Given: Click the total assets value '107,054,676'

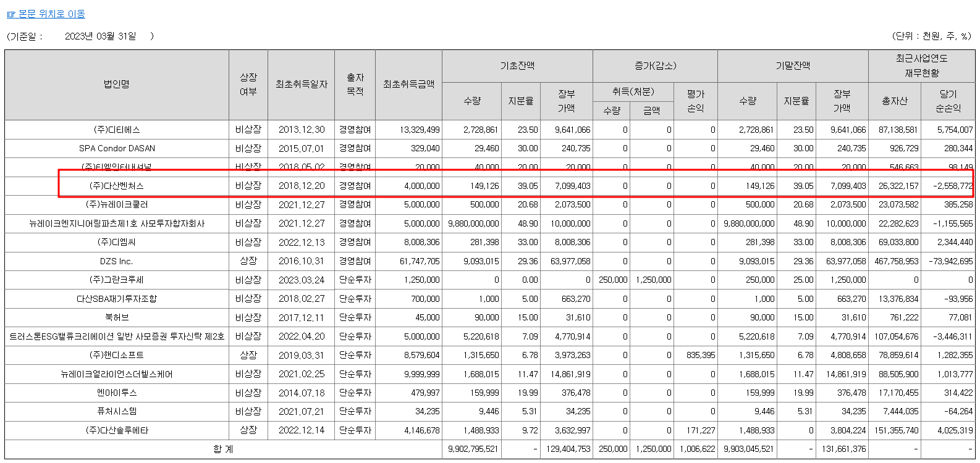Looking at the screenshot, I should click(897, 336).
